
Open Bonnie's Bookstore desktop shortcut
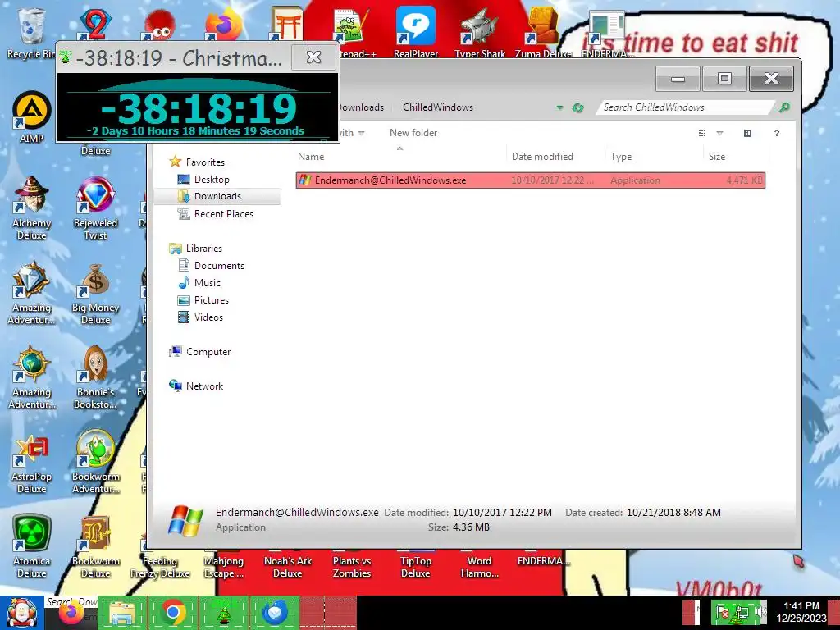pyautogui.click(x=95, y=377)
